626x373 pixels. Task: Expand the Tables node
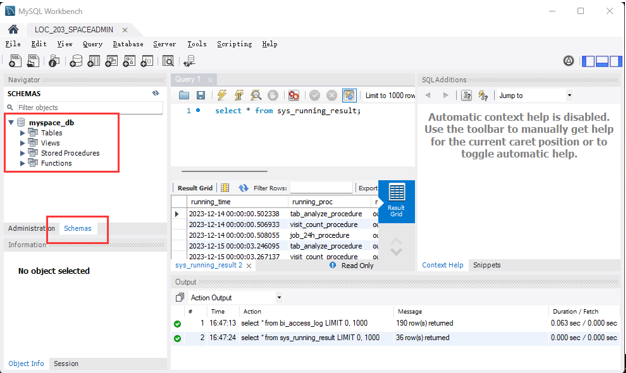click(22, 133)
